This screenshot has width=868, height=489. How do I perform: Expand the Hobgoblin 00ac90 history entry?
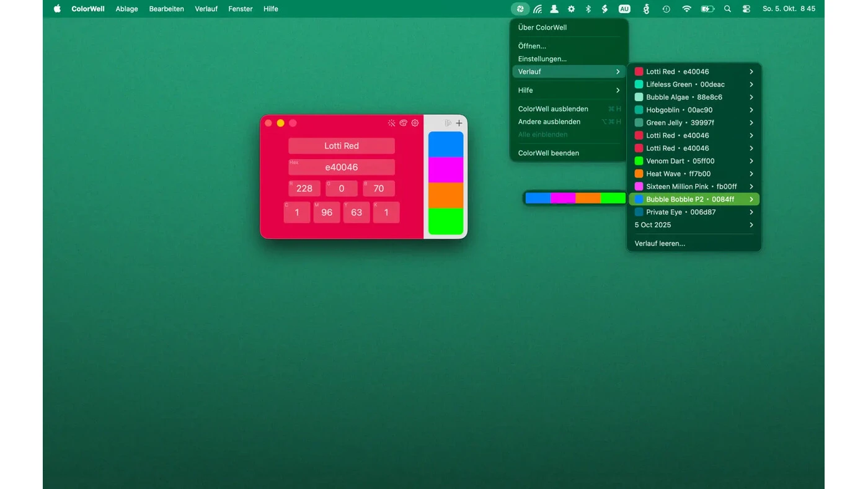(694, 110)
